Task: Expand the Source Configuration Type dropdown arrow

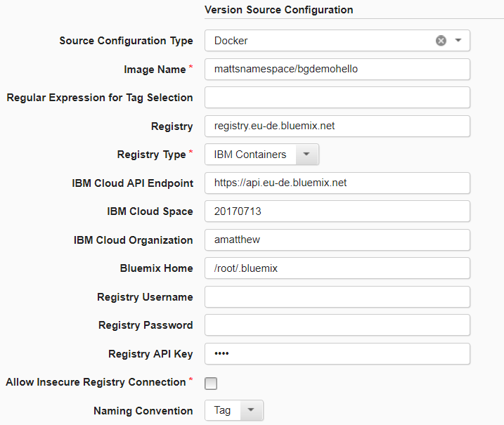Action: [x=458, y=41]
